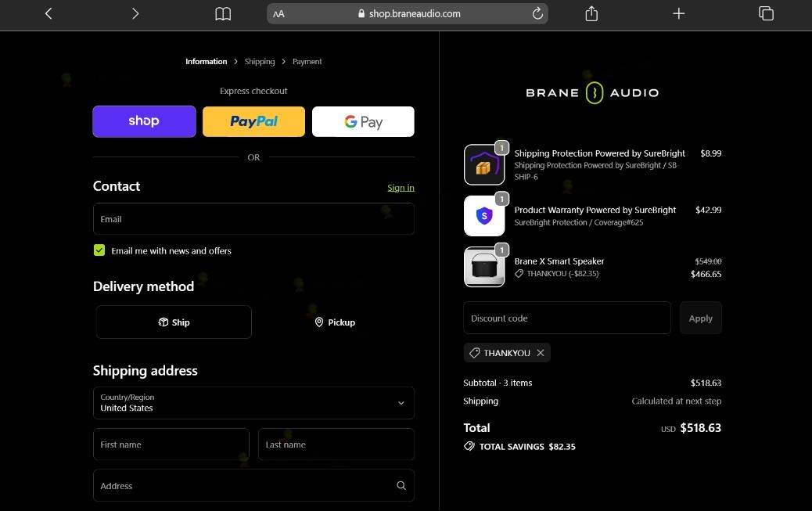The height and width of the screenshot is (511, 812).
Task: Open Shipping Protection product thumbnail
Action: (484, 165)
